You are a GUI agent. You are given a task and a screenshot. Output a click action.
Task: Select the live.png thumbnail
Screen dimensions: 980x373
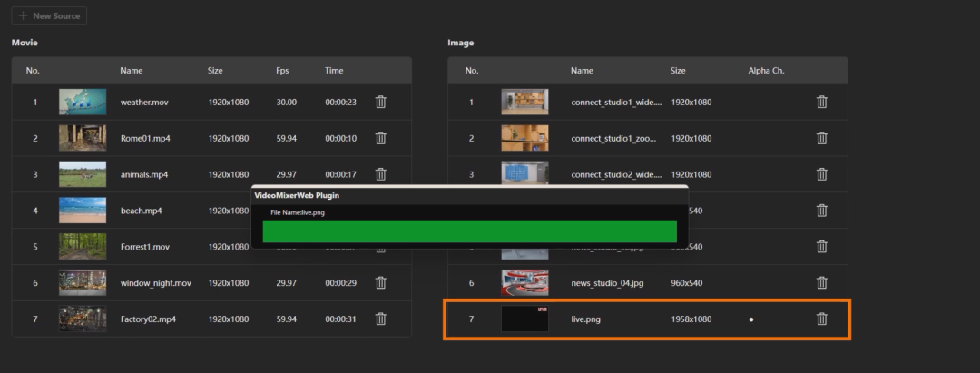pos(524,319)
